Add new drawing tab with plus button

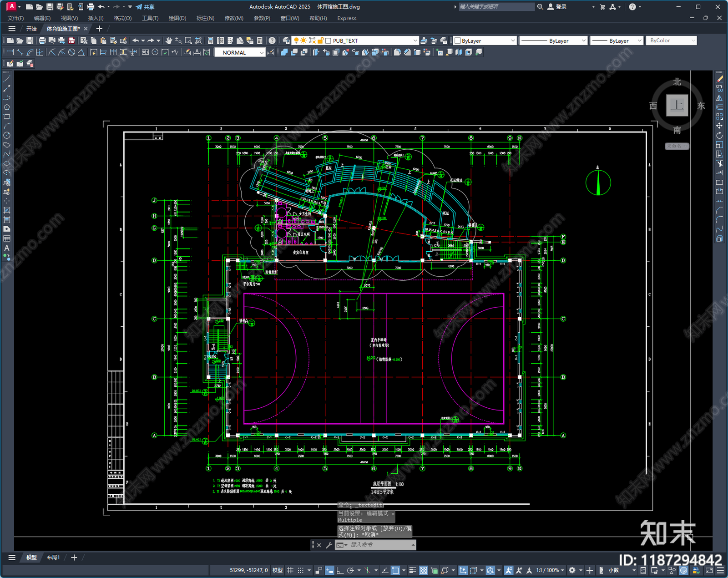pyautogui.click(x=99, y=29)
